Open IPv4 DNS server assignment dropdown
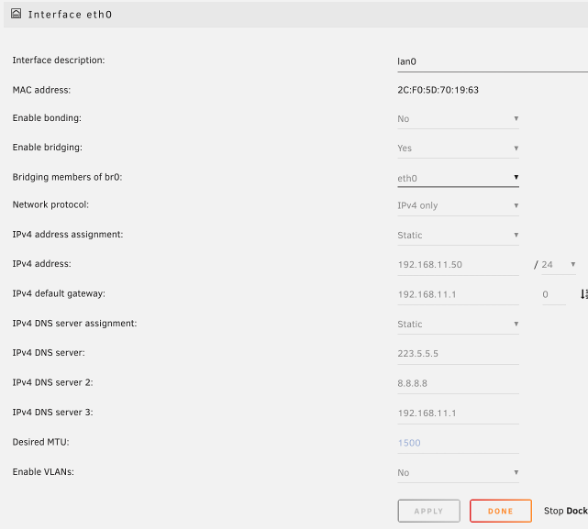 point(458,324)
